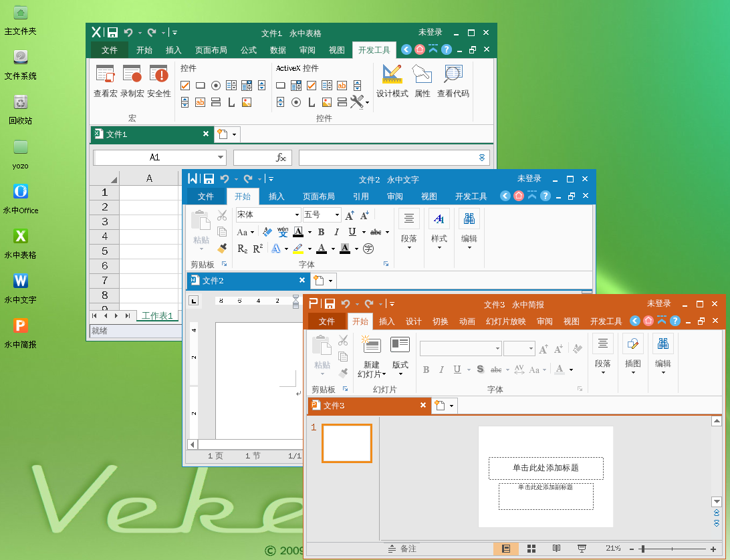Viewport: 730px width, 560px height.
Task: Switch to normal view icon in status bar
Action: pos(506,549)
